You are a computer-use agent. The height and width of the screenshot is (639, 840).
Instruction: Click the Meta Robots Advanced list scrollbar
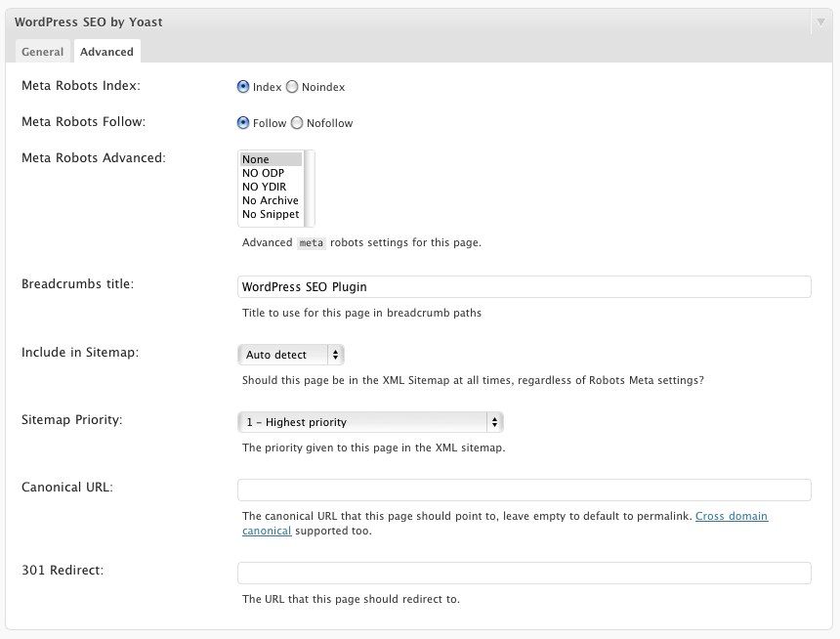(309, 189)
